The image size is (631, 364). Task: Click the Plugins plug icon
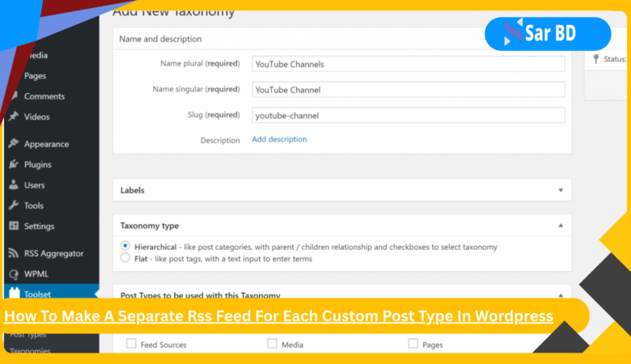tap(14, 164)
